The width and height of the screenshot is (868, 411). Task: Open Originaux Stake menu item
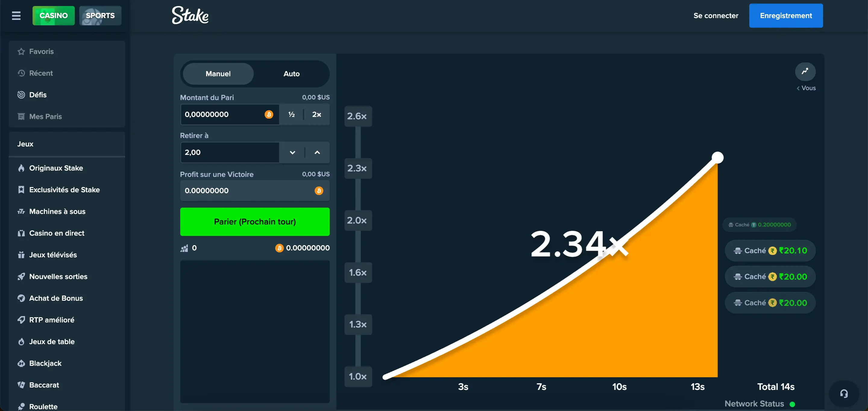coord(56,168)
